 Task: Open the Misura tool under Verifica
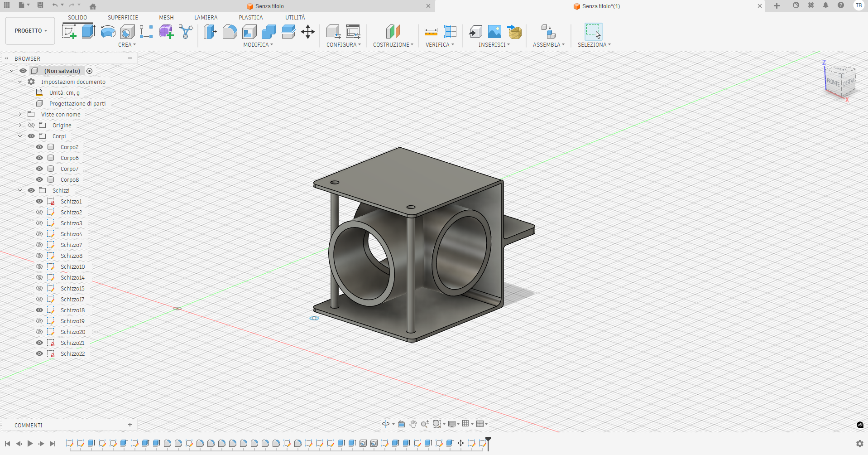431,32
